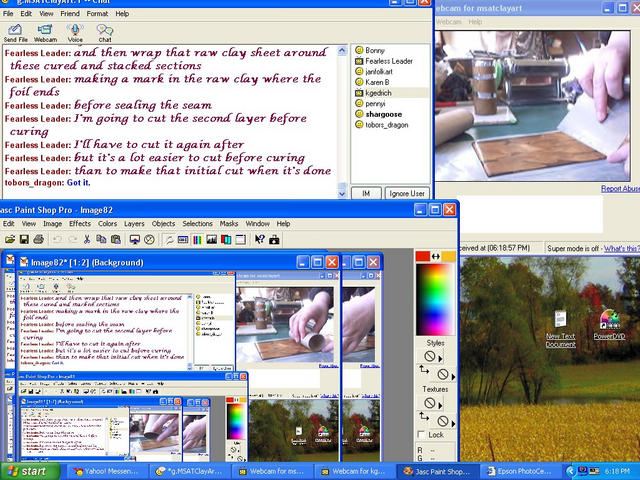Click the Normal Viewing round icon
Image resolution: width=640 pixels, height=480 pixels.
tap(149, 240)
